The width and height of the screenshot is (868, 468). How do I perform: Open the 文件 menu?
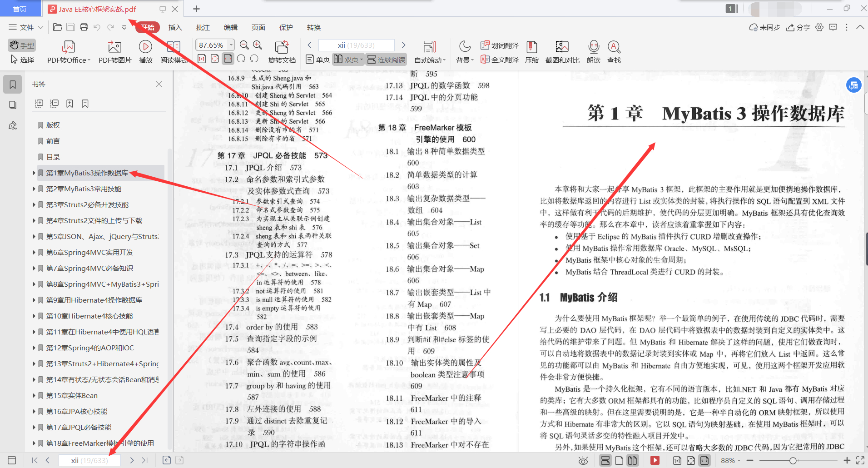point(26,27)
